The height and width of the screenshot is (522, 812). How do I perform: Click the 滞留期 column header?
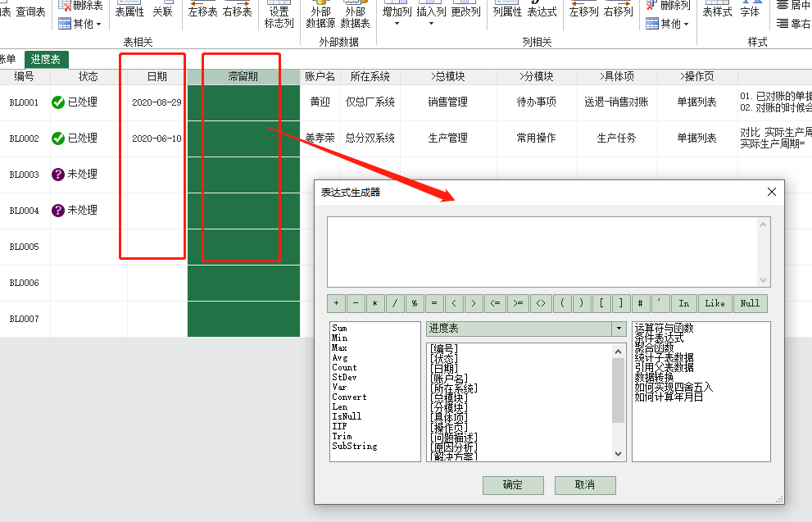[x=243, y=77]
